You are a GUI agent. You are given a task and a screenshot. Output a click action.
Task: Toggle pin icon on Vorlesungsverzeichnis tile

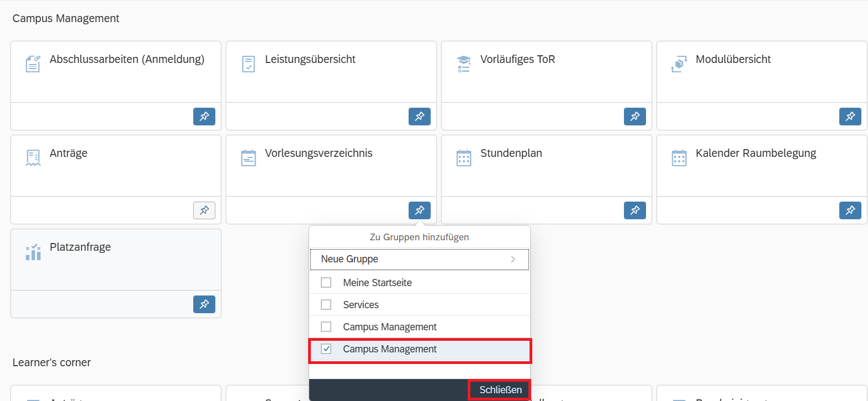tap(420, 210)
